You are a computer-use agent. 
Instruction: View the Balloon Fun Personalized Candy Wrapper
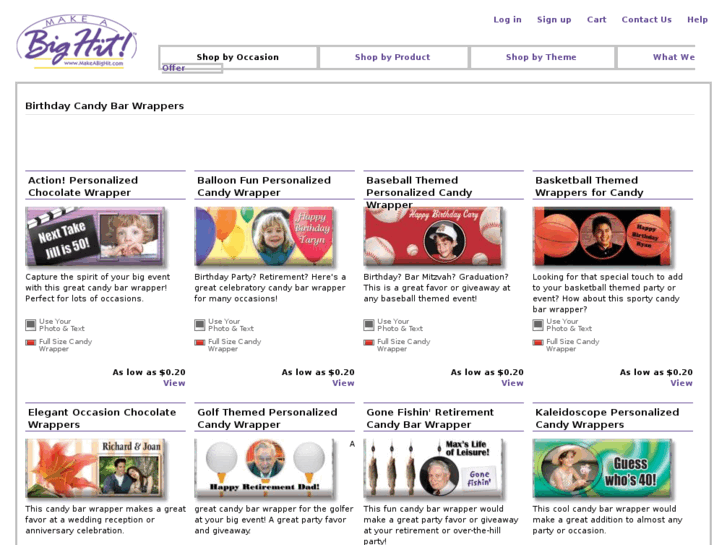(x=344, y=383)
